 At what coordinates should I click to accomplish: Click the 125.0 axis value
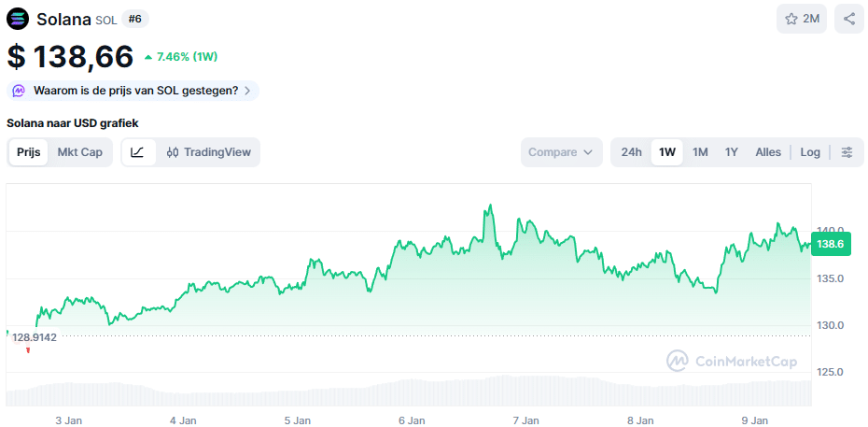[x=831, y=372]
